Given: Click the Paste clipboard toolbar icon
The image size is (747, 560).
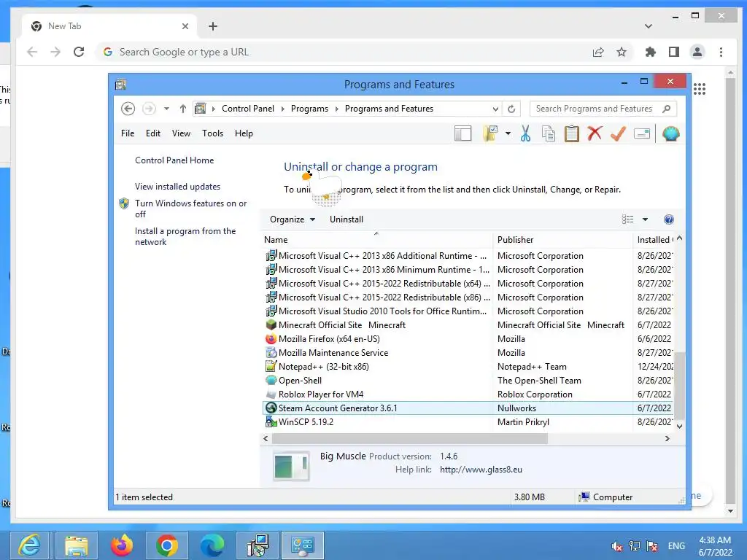Looking at the screenshot, I should click(x=572, y=134).
